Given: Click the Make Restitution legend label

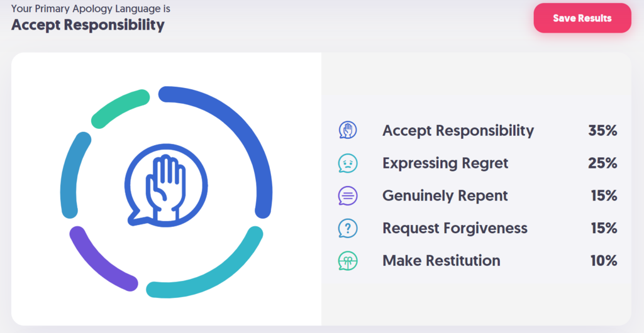Looking at the screenshot, I should (441, 260).
